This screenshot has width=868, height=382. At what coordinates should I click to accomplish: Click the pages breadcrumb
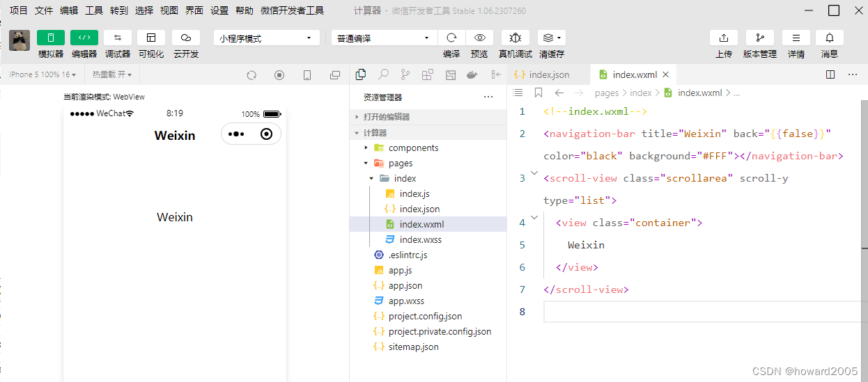pos(607,93)
